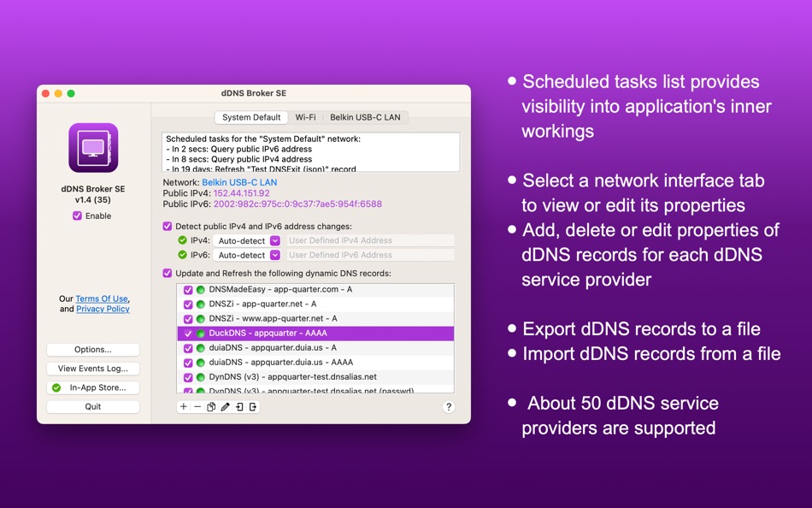The height and width of the screenshot is (508, 812).
Task: Open the In-App Store
Action: coord(93,387)
